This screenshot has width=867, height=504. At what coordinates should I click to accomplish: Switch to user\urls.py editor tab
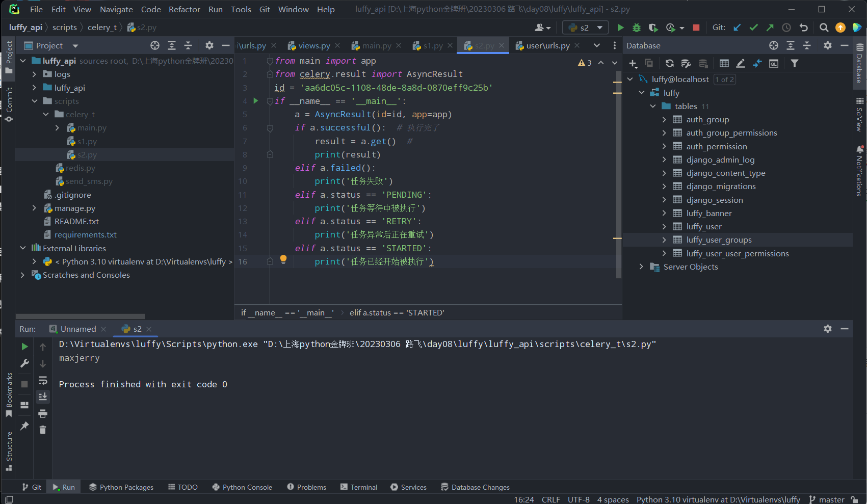tap(548, 45)
